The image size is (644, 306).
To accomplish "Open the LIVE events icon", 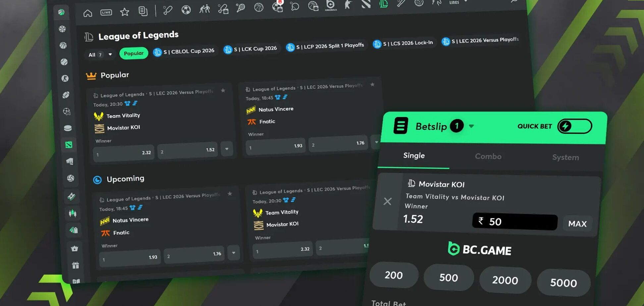I will coord(106,13).
